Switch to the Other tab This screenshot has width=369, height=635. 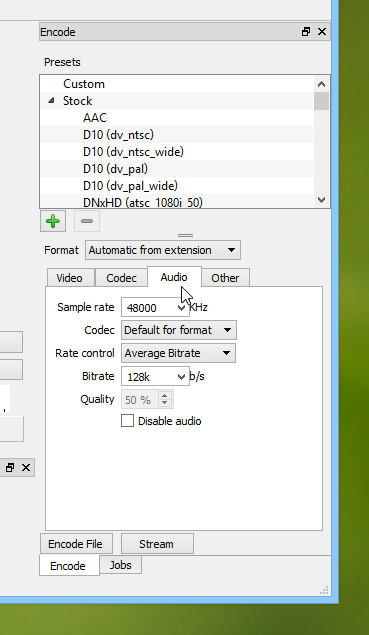(x=225, y=278)
